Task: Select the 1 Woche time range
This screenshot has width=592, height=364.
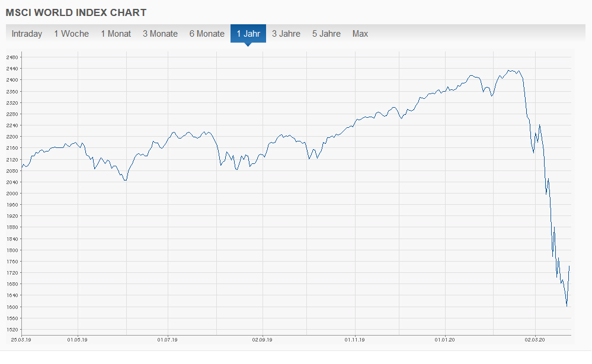Action: [71, 34]
